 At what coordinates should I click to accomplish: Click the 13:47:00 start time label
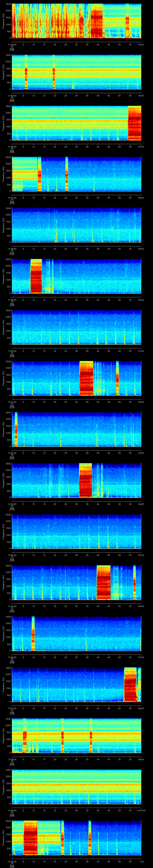tap(12, 198)
